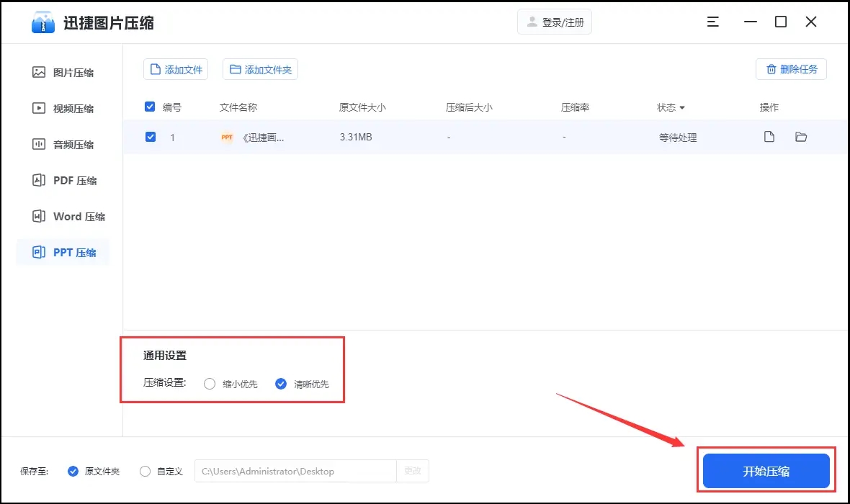Viewport: 850px width, 504px height.
Task: Choose the 清晰优先 compression option
Action: pyautogui.click(x=281, y=384)
